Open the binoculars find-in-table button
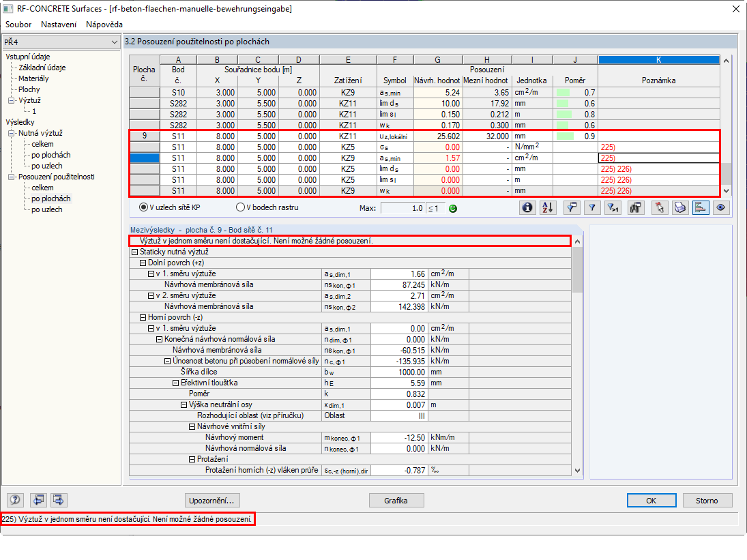Image resolution: width=747 pixels, height=560 pixels. tap(635, 207)
